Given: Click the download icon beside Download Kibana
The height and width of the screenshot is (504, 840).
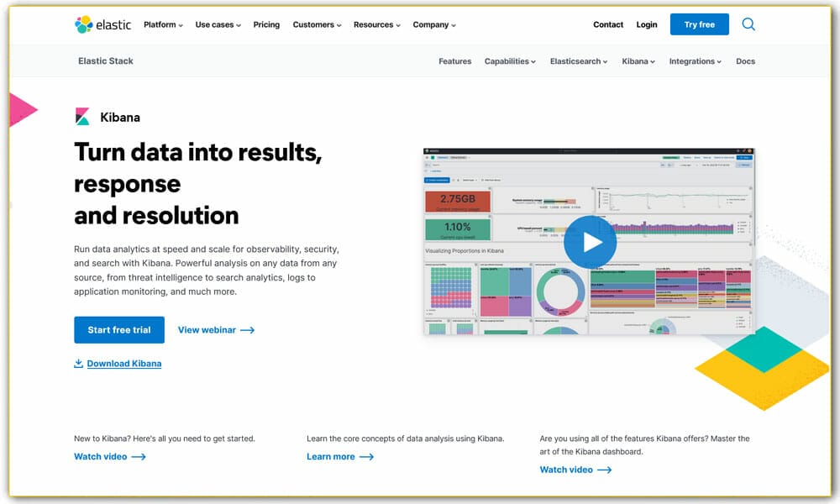Looking at the screenshot, I should [x=77, y=363].
